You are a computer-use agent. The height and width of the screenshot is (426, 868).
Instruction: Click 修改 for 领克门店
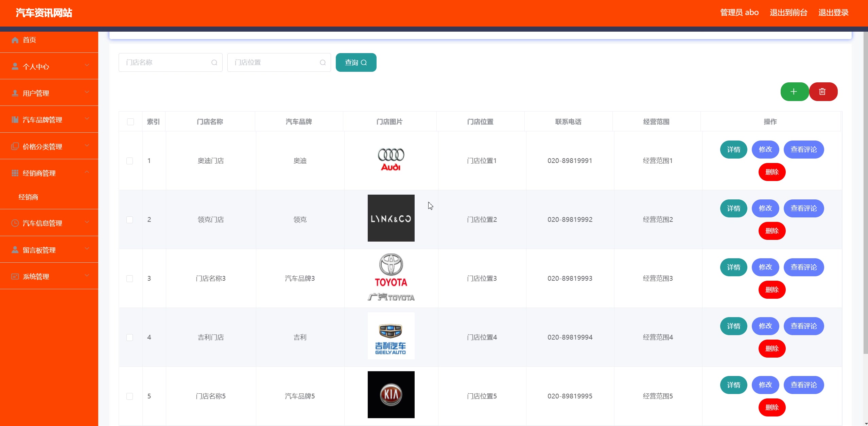765,208
